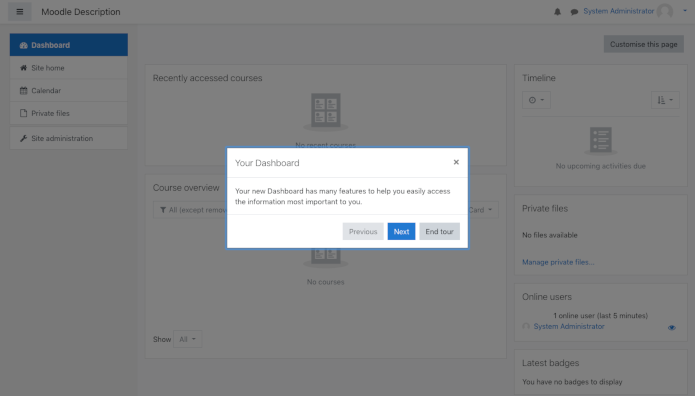Click the Dashboard gauge icon
The image size is (695, 396).
click(23, 45)
